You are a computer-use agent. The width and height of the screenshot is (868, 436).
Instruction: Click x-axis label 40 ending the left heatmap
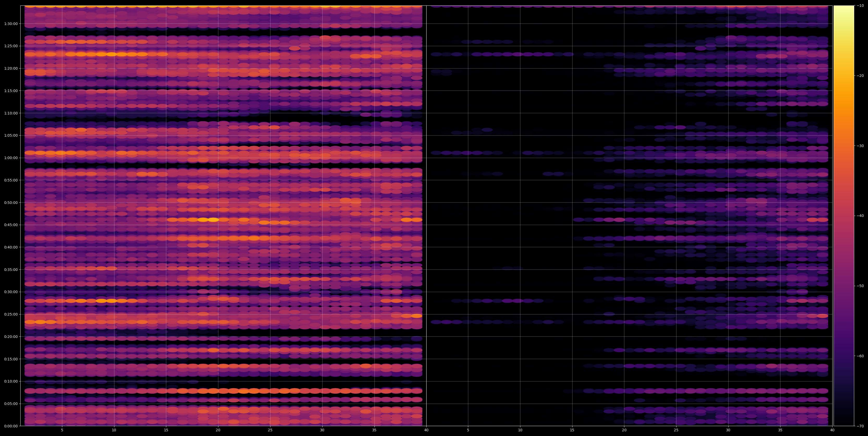[426, 430]
